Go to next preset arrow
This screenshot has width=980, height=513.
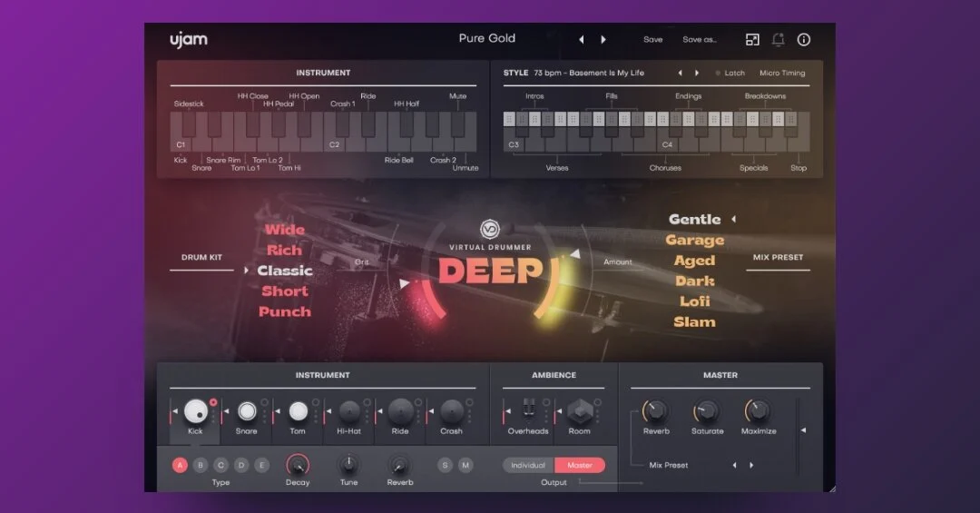click(603, 39)
